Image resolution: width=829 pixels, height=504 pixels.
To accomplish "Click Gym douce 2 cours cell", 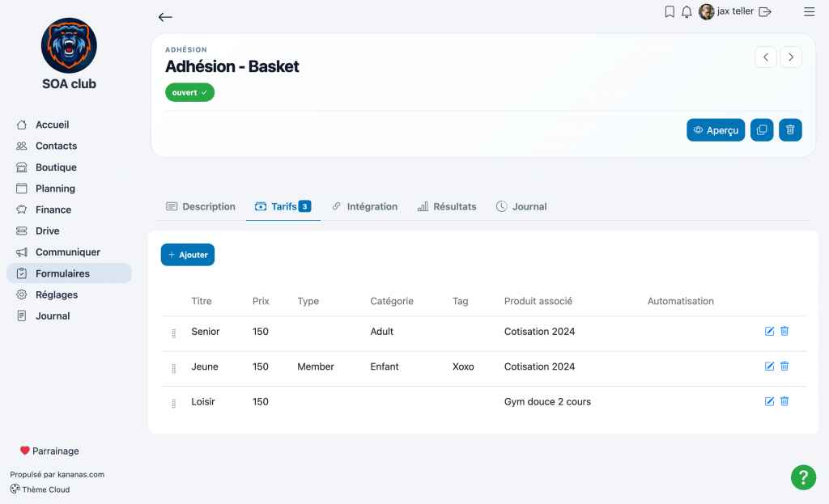I will point(547,401).
